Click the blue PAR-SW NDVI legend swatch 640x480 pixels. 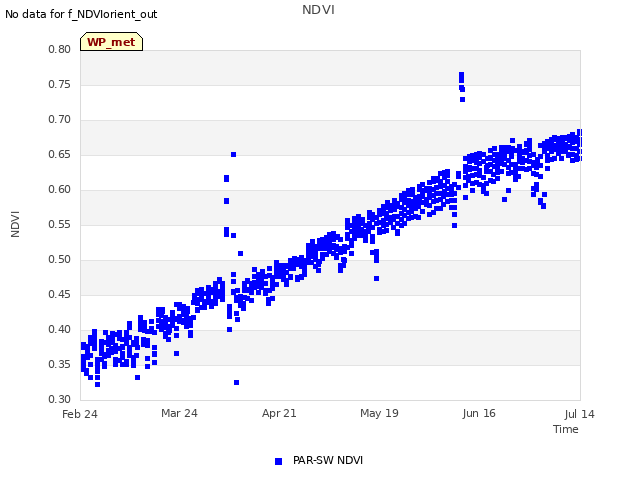pyautogui.click(x=278, y=461)
